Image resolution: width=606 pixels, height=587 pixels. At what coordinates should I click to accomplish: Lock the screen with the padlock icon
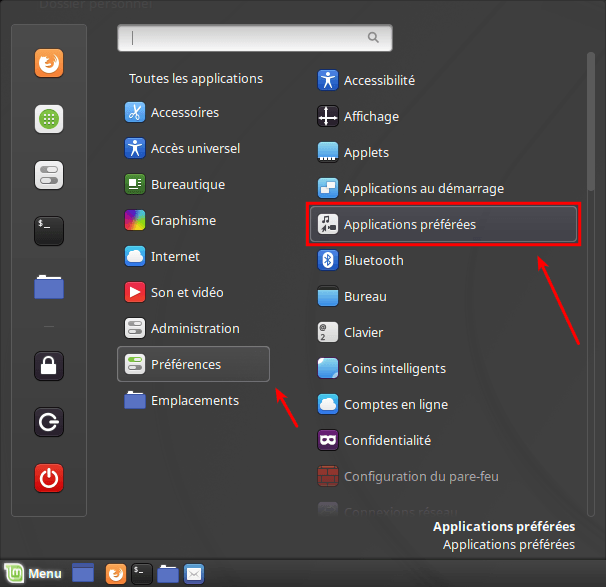[49, 366]
